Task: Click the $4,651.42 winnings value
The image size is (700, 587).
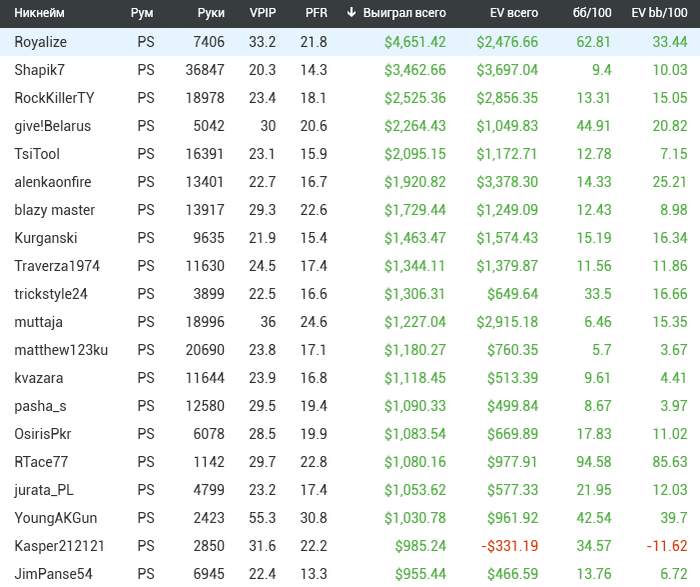Action: click(415, 42)
